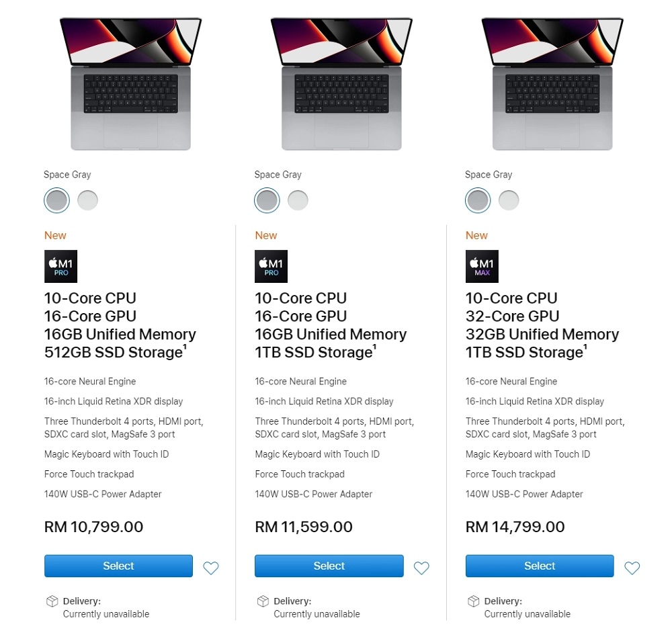672x643 pixels.
Task: Click the first MacBook Pro product image
Action: click(130, 84)
